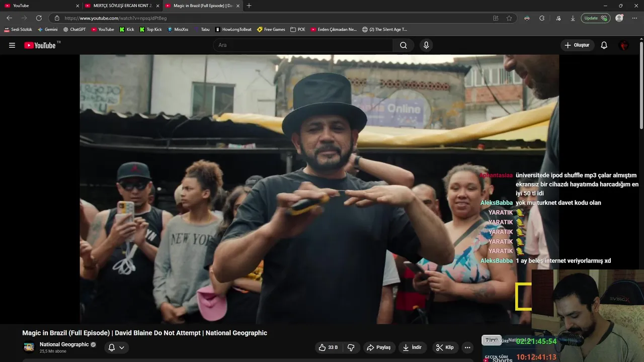Open Evden Çıkmadan bookmark
This screenshot has height=362, width=644.
334,29
